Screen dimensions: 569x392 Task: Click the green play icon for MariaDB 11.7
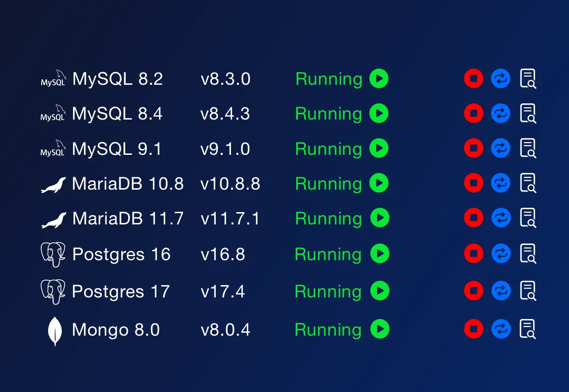pos(380,218)
